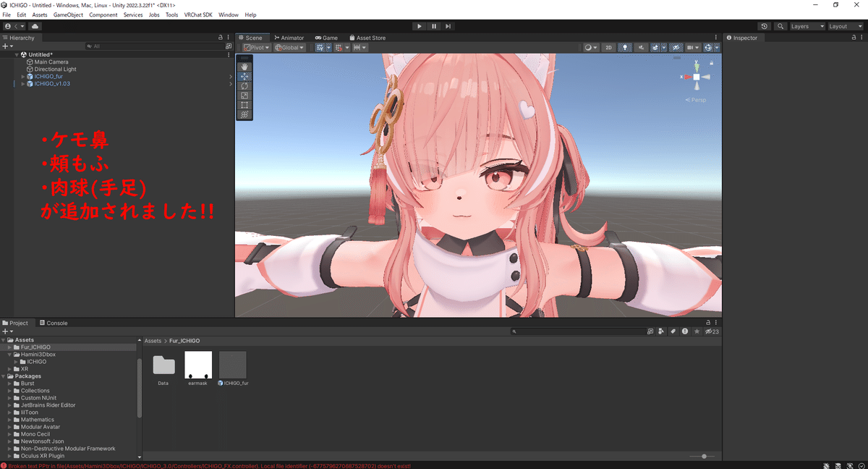Toggle audio in the Scene view
Screen dimensions: 868x469
pyautogui.click(x=642, y=47)
